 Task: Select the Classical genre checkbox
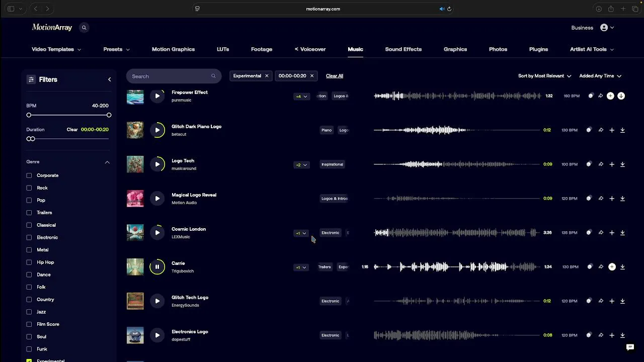29,225
